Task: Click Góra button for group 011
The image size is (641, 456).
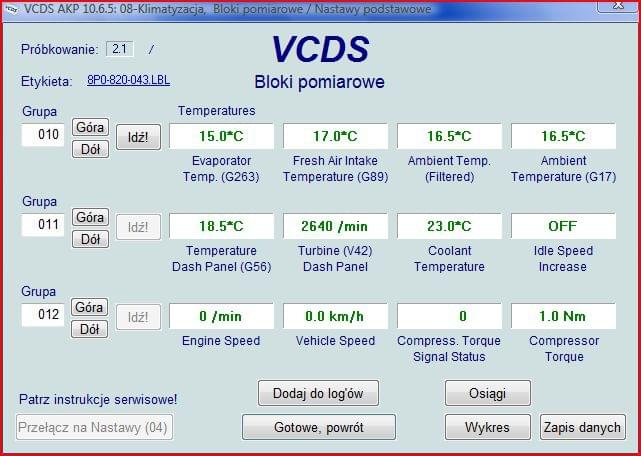Action: click(90, 217)
